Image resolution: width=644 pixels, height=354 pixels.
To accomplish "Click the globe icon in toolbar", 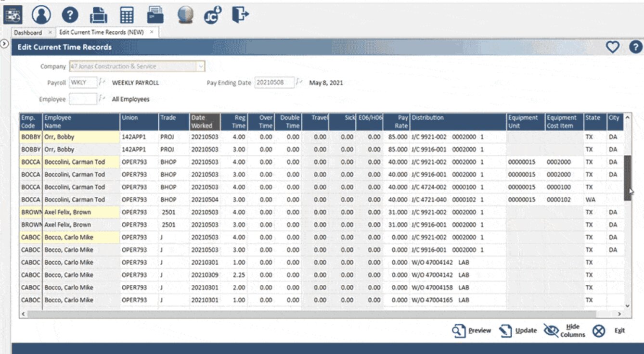I will pyautogui.click(x=185, y=15).
